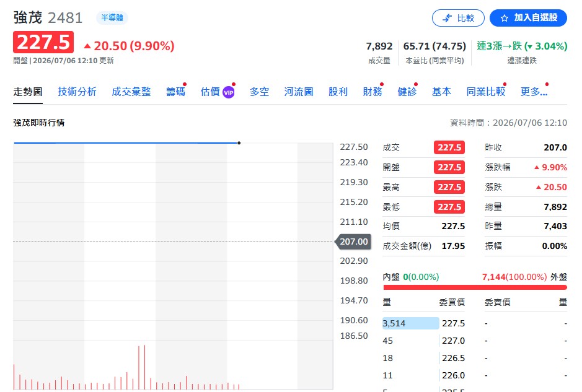Click the 外盤 7,144(100.00%) label
Image resolution: width=582 pixels, height=392 pixels.
[x=524, y=277]
